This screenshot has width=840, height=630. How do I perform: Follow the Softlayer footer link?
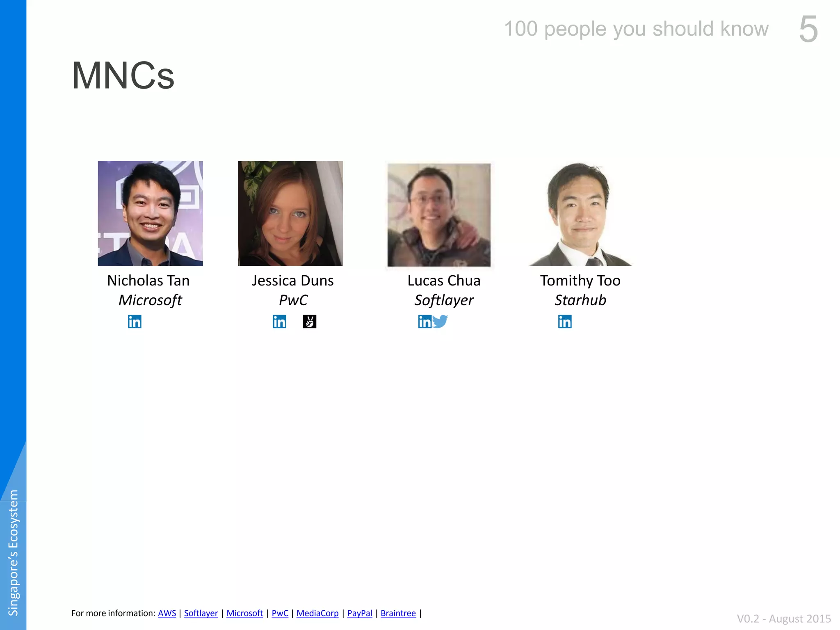pyautogui.click(x=201, y=613)
